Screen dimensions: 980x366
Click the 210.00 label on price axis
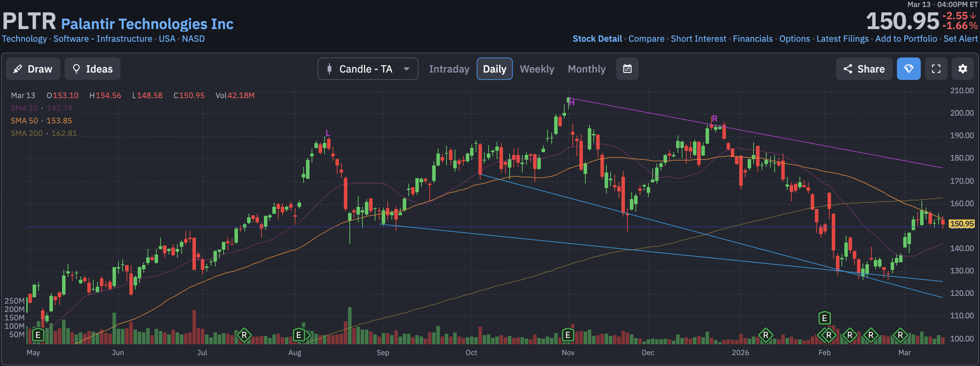coord(962,90)
